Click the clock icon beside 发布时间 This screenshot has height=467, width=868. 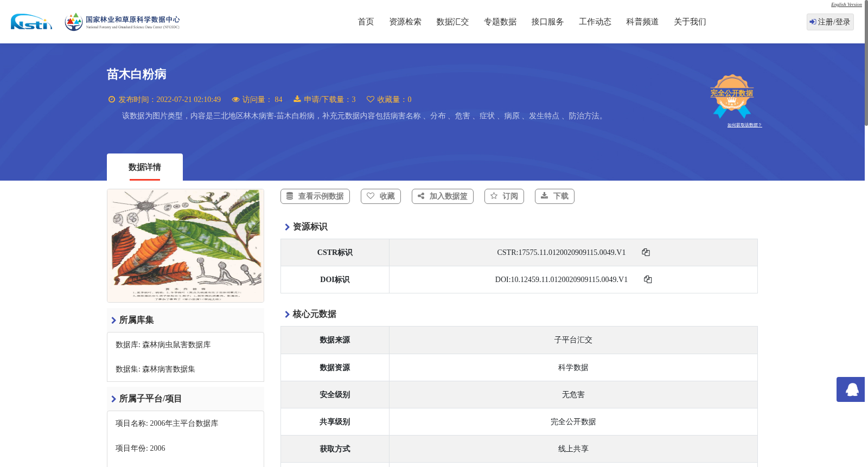(x=112, y=99)
